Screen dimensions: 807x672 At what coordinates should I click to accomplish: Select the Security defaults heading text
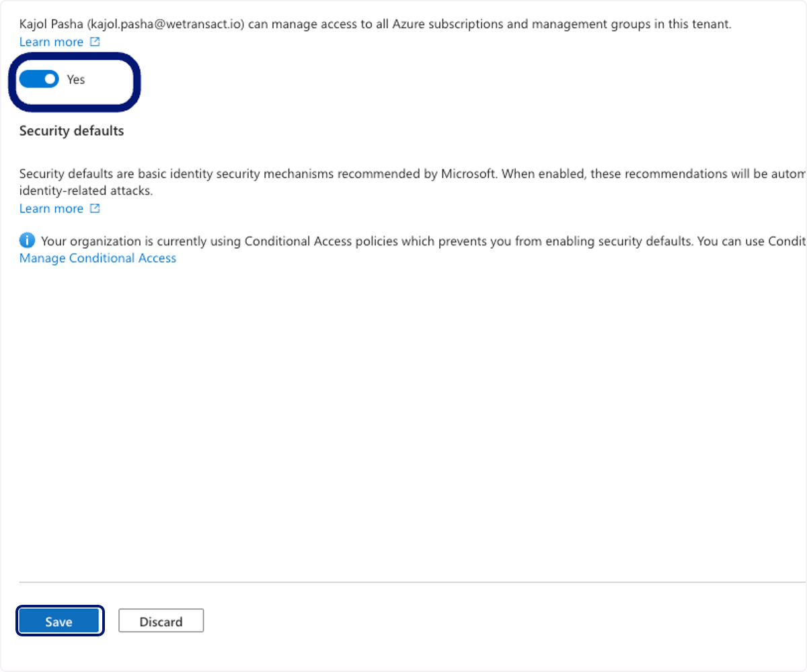71,131
